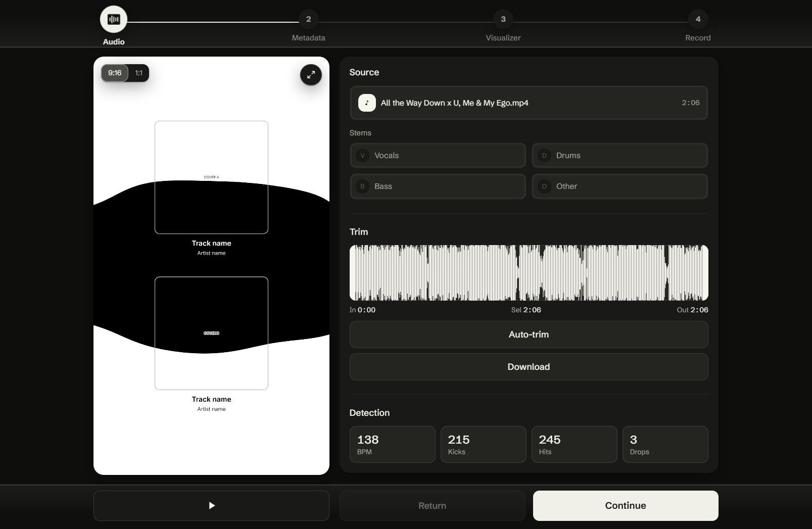Select the 3 Drops detection card
This screenshot has width=812, height=529.
(665, 445)
